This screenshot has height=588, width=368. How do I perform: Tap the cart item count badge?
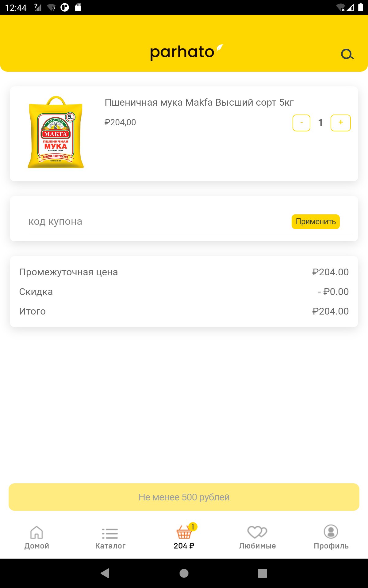point(193,527)
